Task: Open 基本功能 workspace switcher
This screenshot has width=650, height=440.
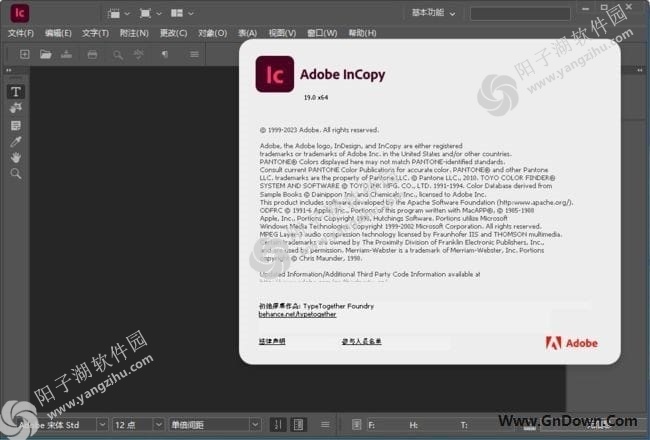Action: tap(433, 13)
